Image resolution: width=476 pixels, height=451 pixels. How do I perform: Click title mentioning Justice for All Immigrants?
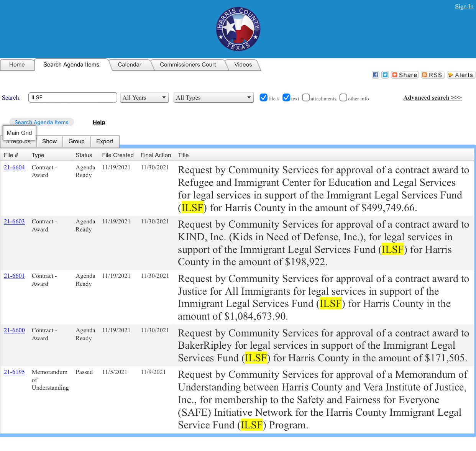(323, 298)
